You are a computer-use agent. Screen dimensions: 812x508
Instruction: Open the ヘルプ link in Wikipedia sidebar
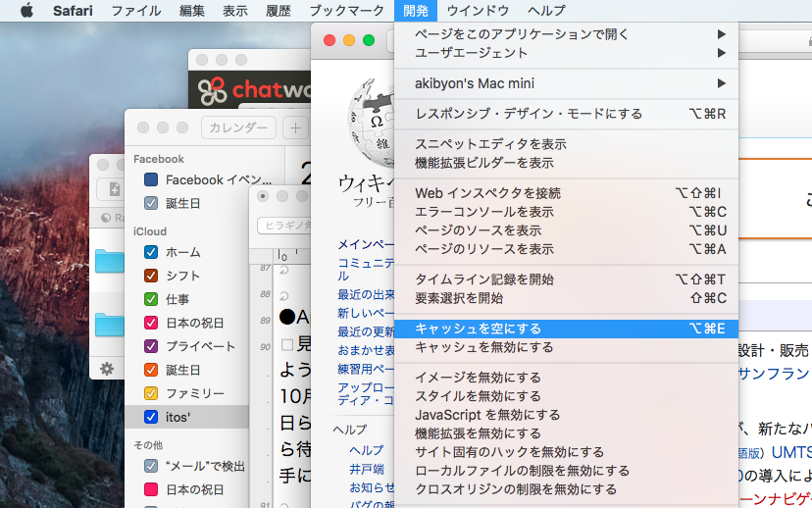pos(367,450)
